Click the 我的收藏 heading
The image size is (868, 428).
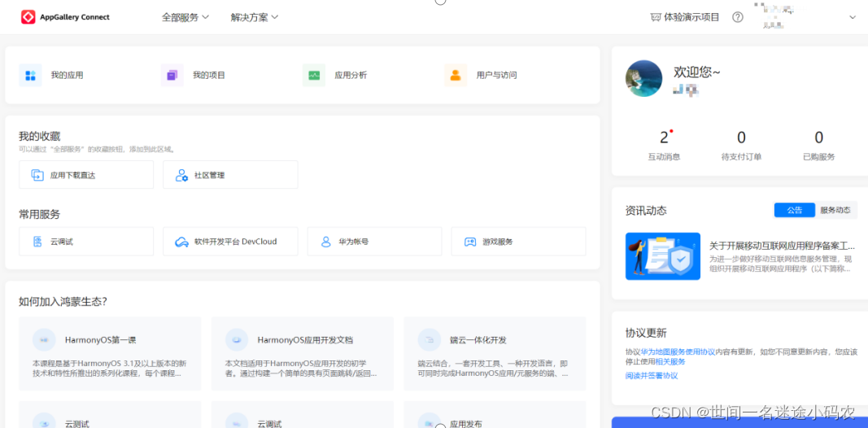click(x=39, y=136)
